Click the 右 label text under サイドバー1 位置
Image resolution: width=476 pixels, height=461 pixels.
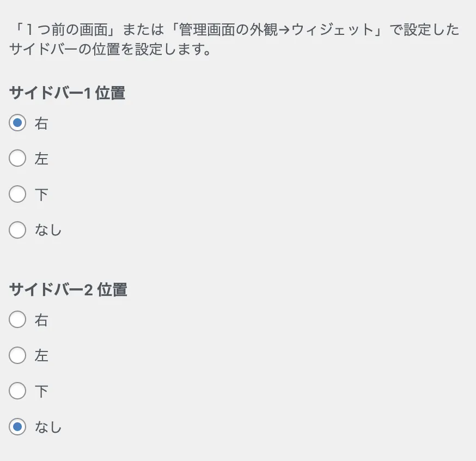pos(41,124)
